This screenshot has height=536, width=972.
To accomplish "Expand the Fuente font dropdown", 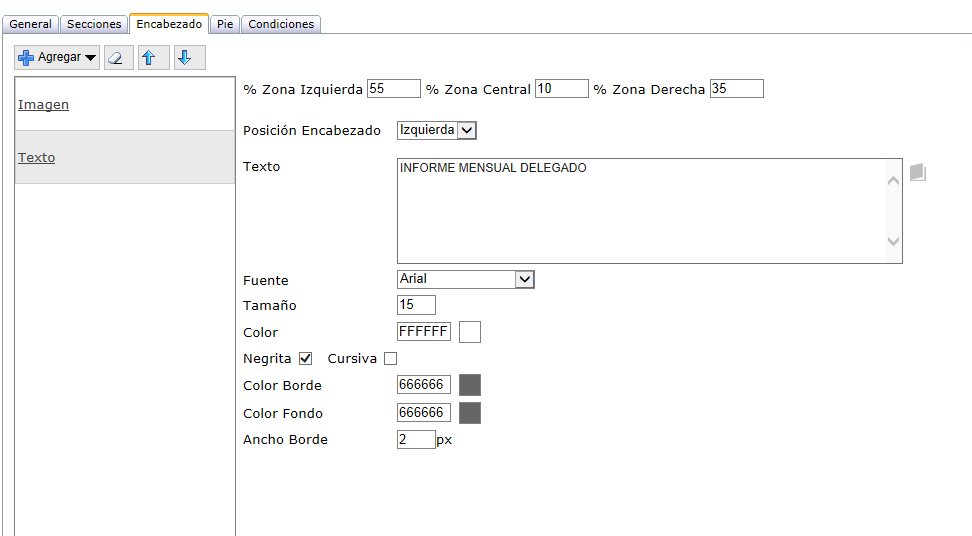I will tap(465, 280).
